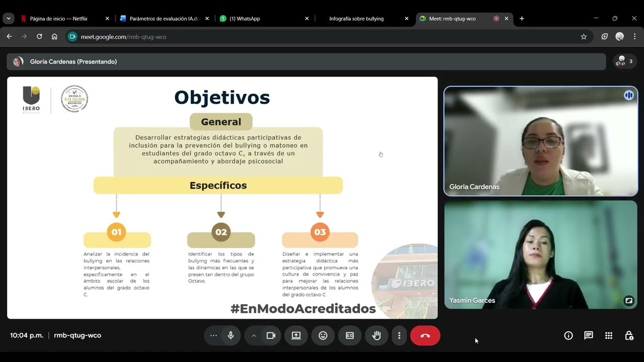Open the activities grid icon
The image size is (644, 362).
click(609, 335)
